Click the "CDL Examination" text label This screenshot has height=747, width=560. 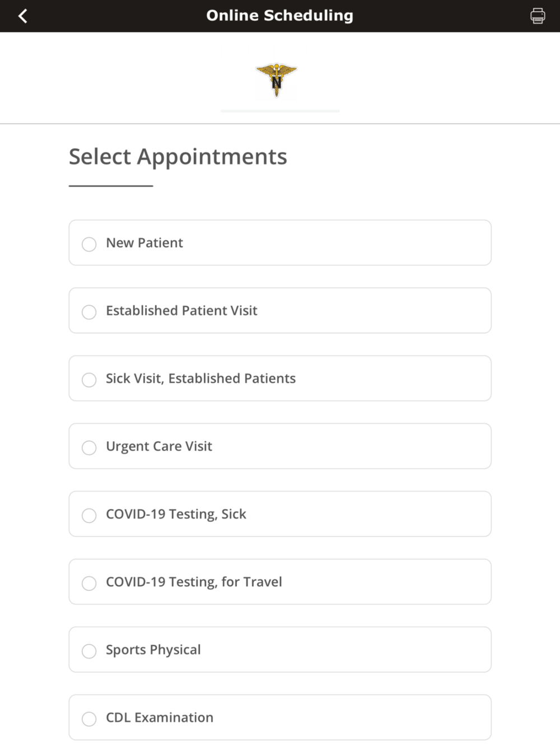click(x=160, y=717)
